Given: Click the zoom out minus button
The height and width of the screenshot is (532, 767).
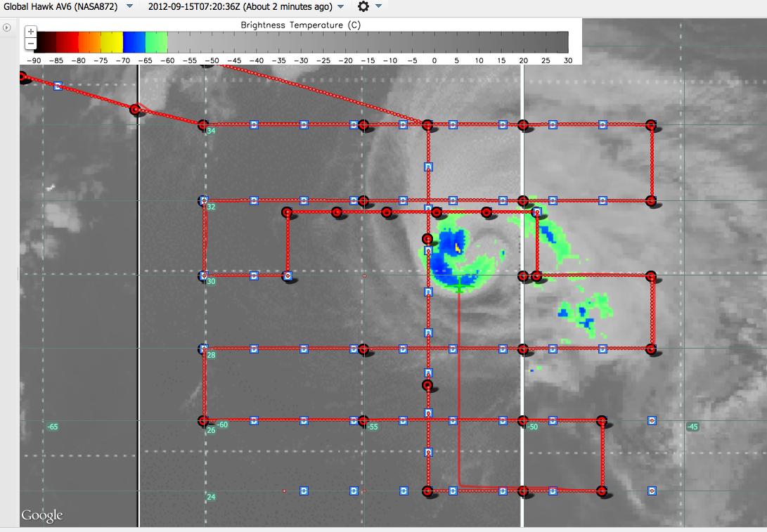Looking at the screenshot, I should (30, 44).
